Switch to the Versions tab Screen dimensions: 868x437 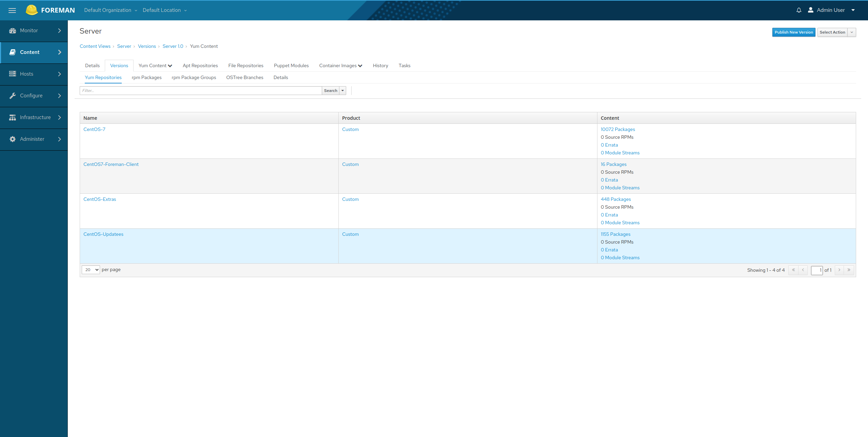(x=119, y=65)
